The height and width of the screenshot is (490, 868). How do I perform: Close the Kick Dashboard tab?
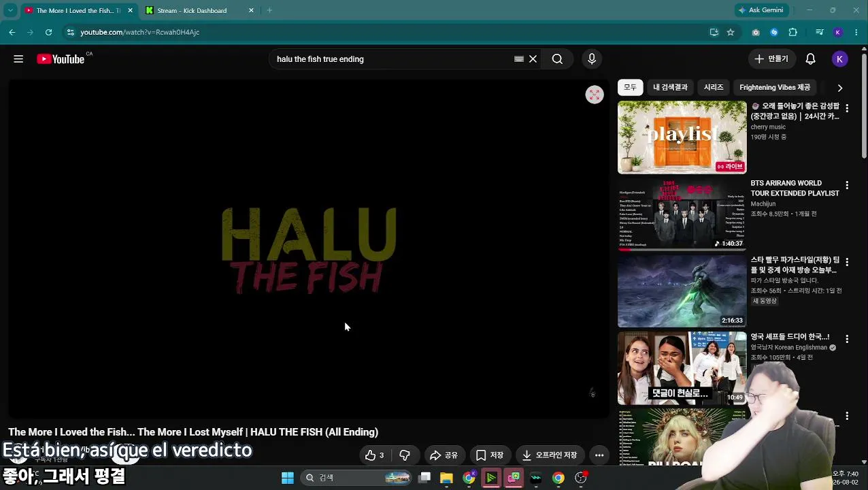pyautogui.click(x=251, y=10)
